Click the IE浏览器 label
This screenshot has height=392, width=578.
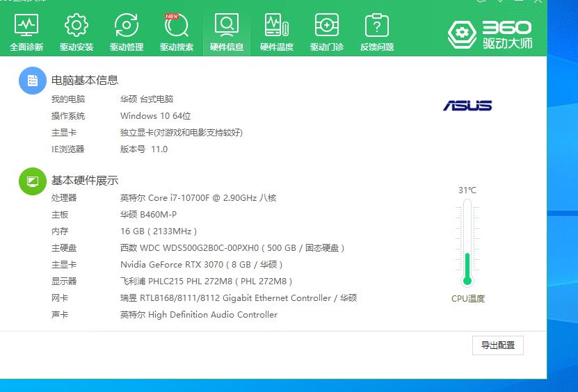tap(68, 149)
